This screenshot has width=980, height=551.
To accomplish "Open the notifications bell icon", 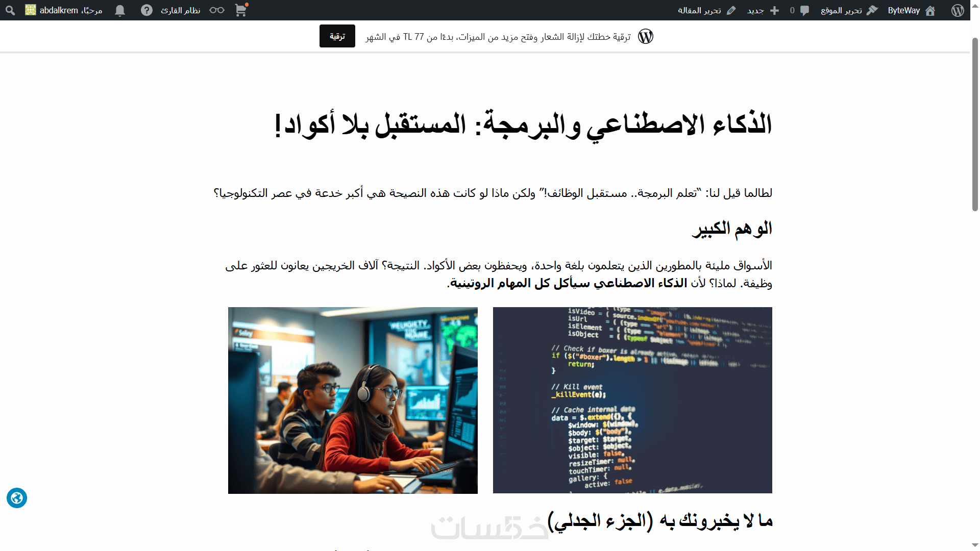I will pyautogui.click(x=120, y=10).
